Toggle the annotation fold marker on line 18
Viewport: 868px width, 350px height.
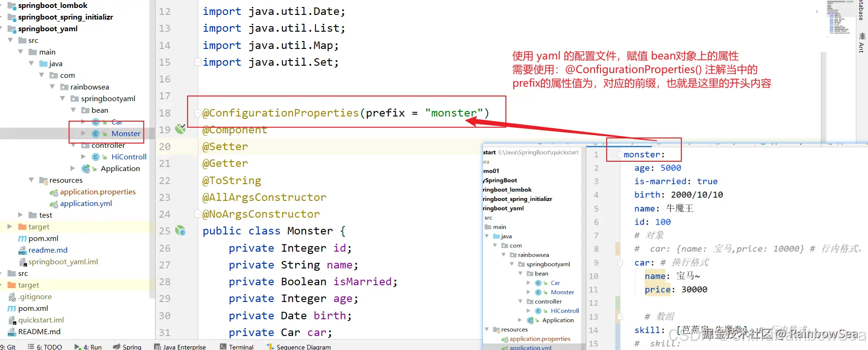198,113
